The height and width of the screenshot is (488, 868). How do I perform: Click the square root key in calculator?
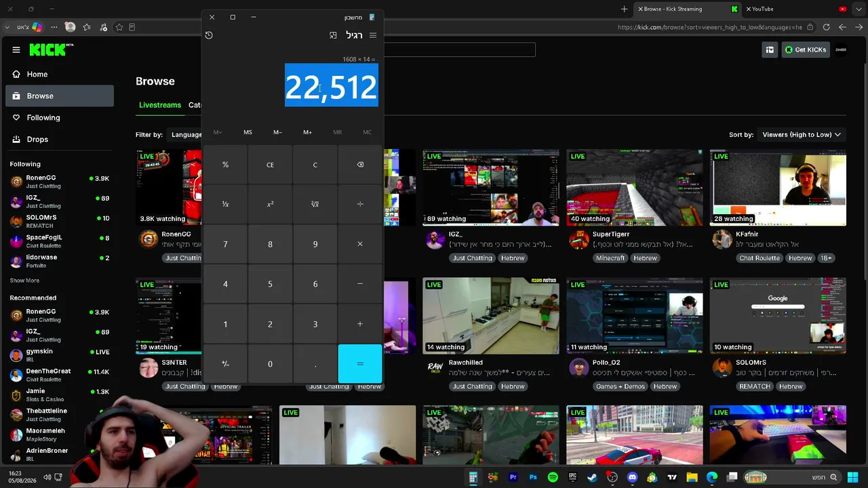click(x=315, y=204)
